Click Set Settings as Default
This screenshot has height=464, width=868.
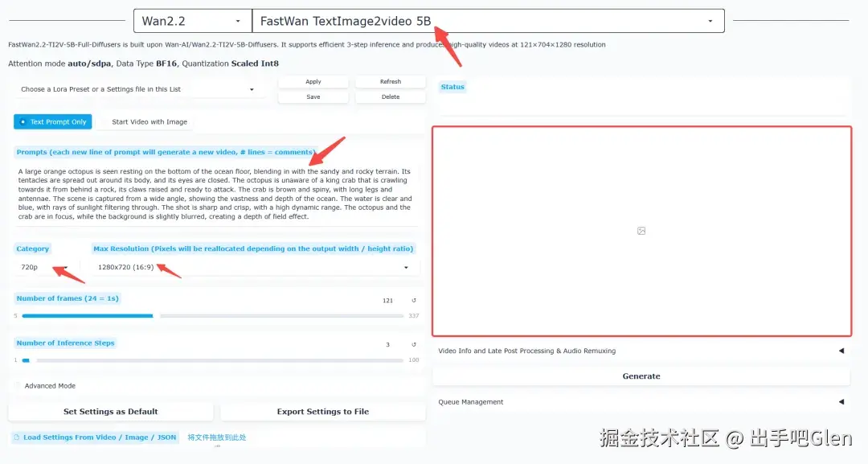click(x=111, y=412)
